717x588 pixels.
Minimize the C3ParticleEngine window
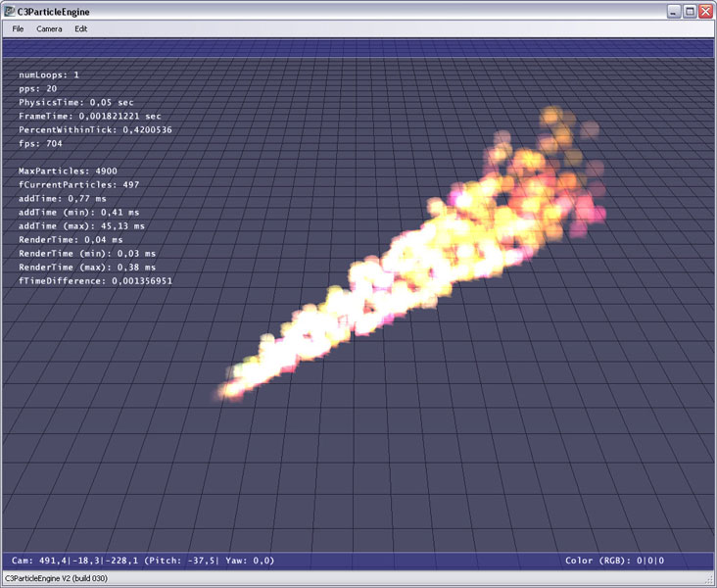(x=674, y=11)
